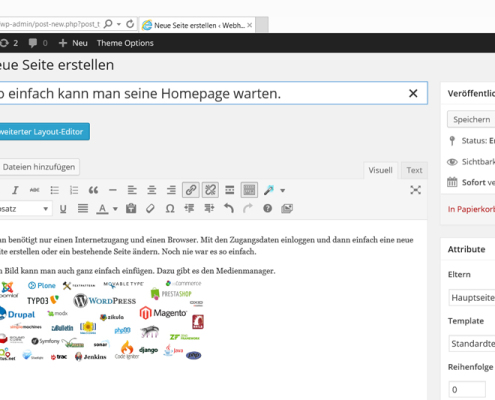Screen dimensions: 495x400
Task: Insert a horizontal line
Action: 113,190
